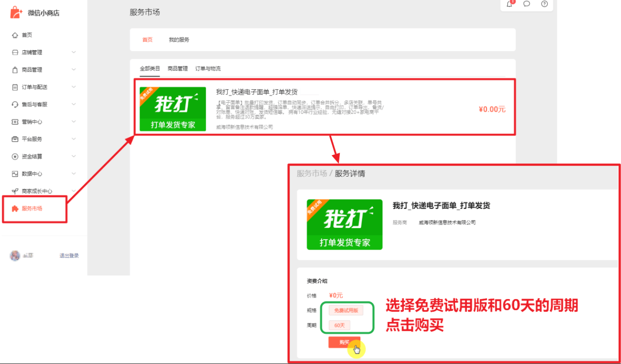Click the 数据中心 chart icon

15,174
